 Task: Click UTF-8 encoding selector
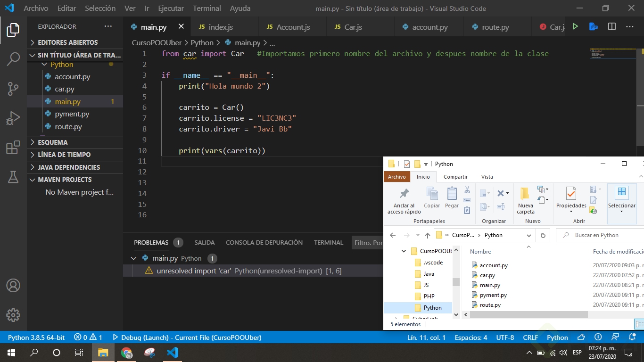coord(505,337)
